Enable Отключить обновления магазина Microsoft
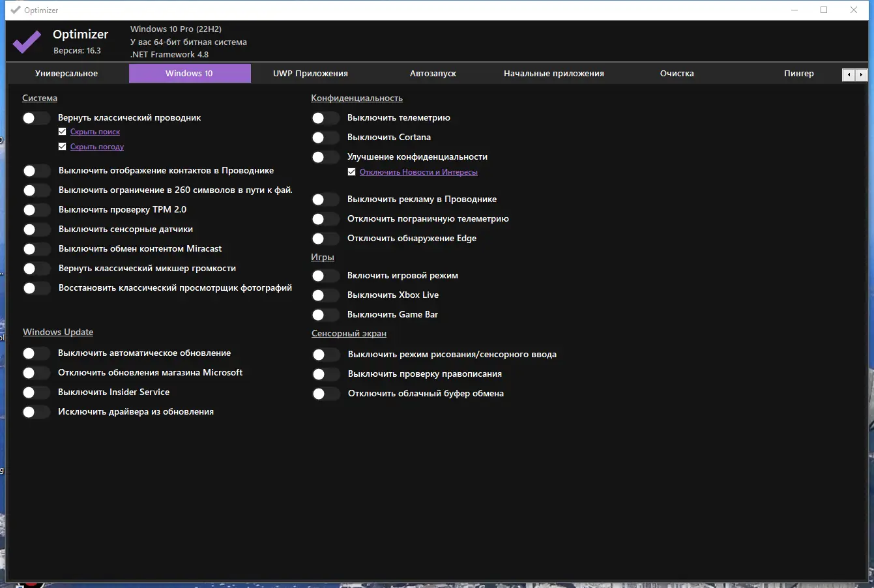874x588 pixels. (36, 373)
